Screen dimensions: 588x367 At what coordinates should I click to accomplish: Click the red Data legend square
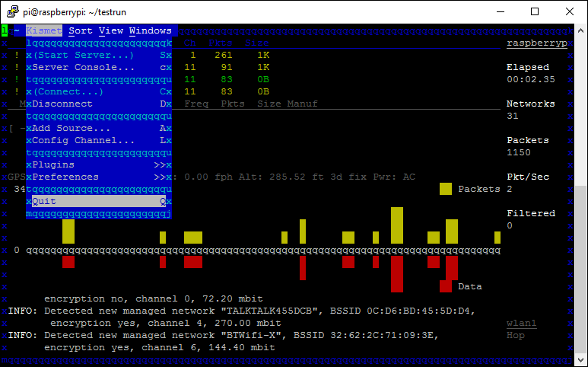[x=446, y=286]
